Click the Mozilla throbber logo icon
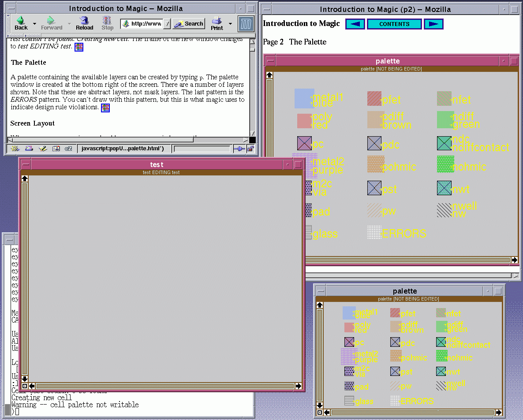This screenshot has height=420, width=523. tap(246, 24)
